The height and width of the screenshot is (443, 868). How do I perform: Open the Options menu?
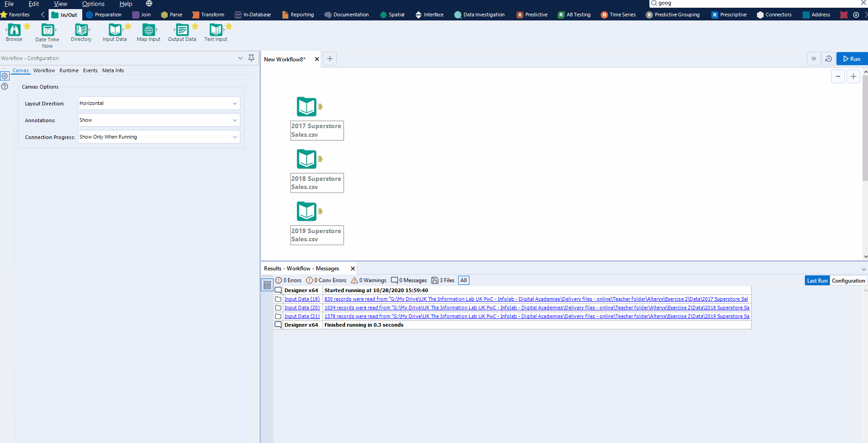[x=93, y=4]
